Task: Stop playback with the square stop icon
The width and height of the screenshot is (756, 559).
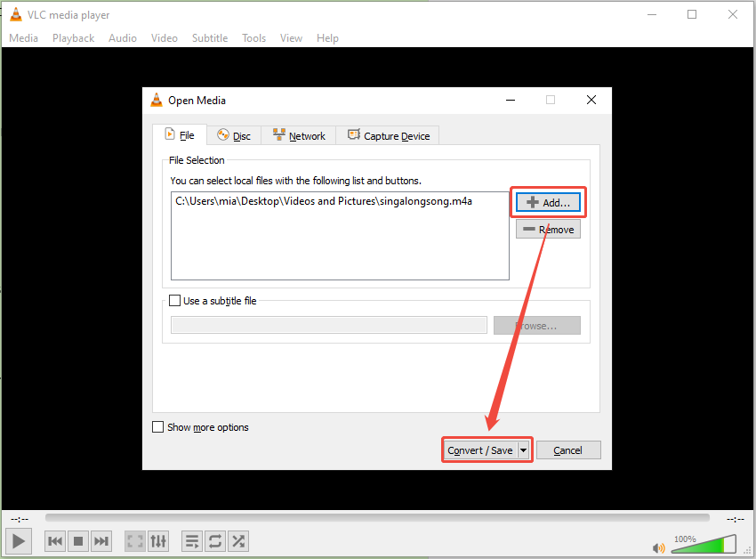Action: tap(78, 541)
